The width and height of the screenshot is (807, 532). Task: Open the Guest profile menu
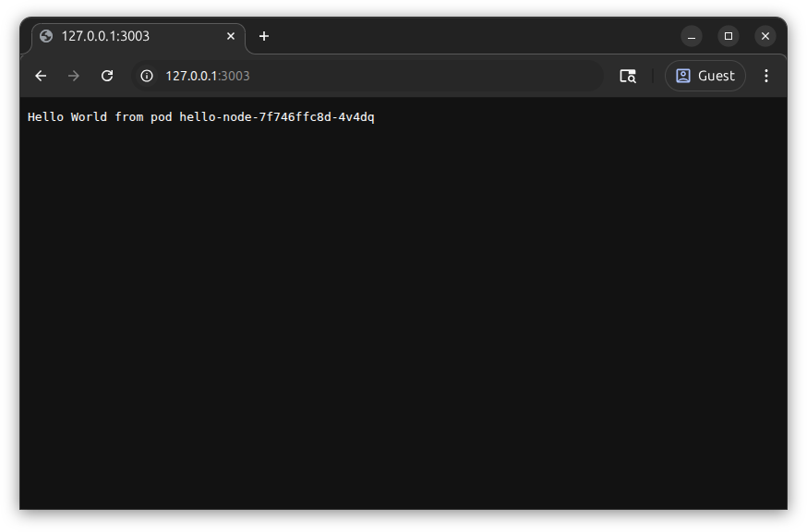705,76
